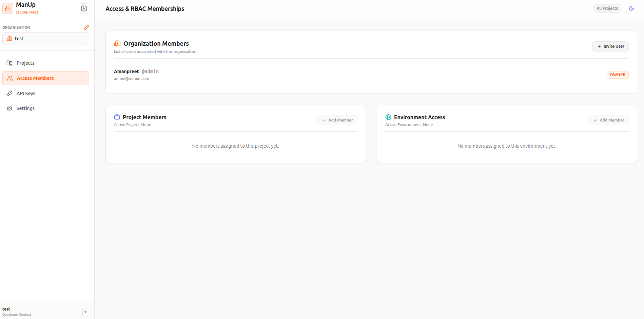Screen dimensions: 644x319
Task: Open the test organization selector
Action: 46,39
